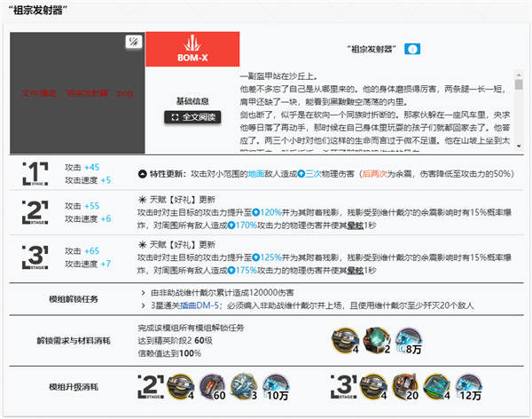Click up-arrow icon before 170%
532x419 pixels.
[x=231, y=225]
